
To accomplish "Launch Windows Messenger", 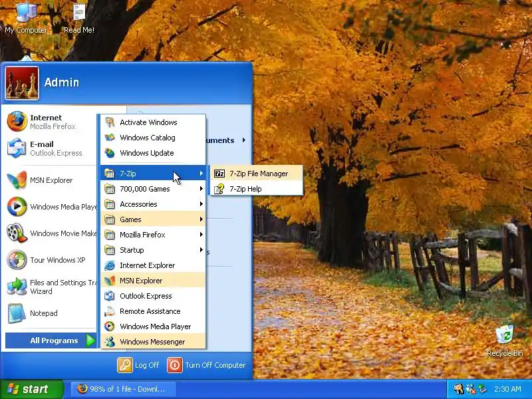I will 153,342.
